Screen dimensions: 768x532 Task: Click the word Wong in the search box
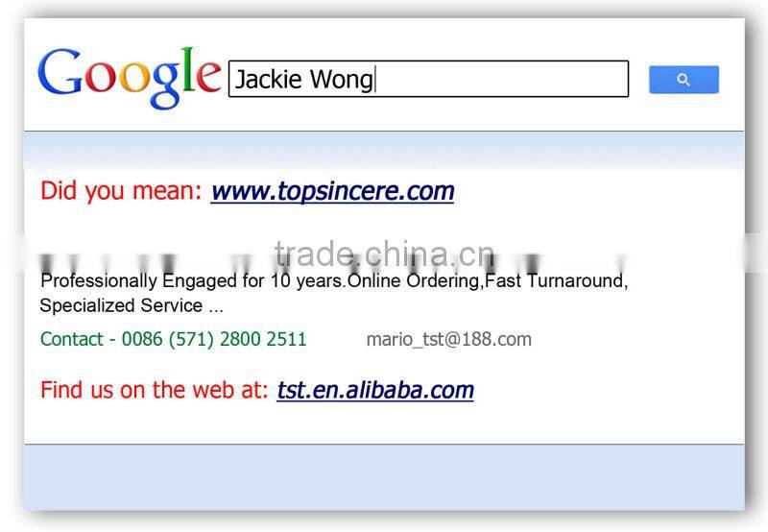(342, 80)
